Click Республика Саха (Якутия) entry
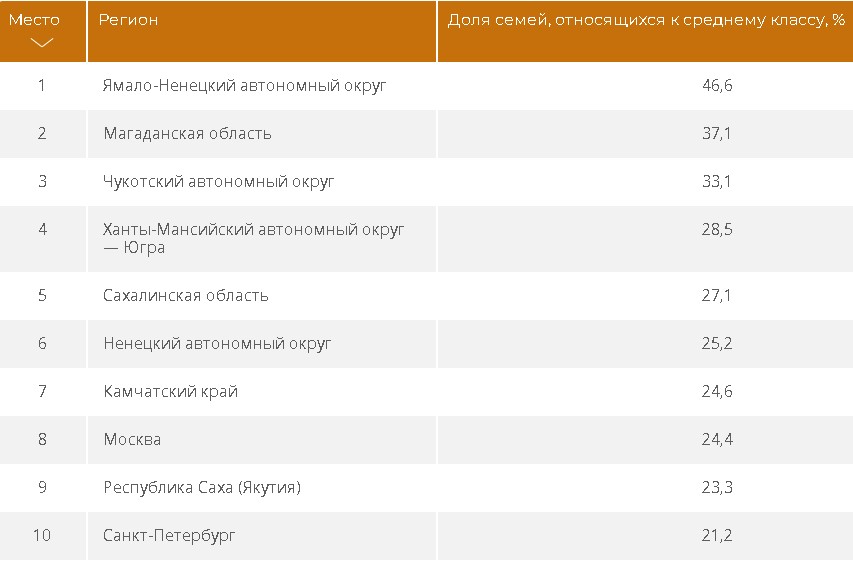This screenshot has width=853, height=567. [x=202, y=488]
